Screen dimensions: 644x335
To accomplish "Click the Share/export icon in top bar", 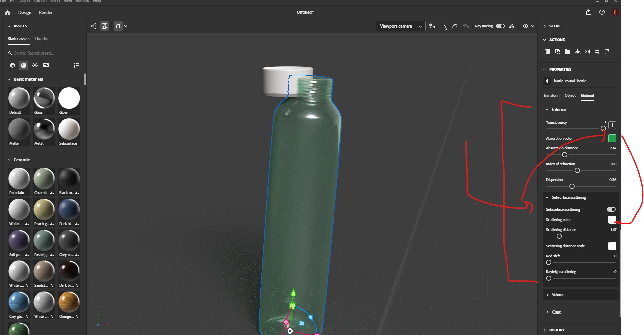I will tap(589, 12).
